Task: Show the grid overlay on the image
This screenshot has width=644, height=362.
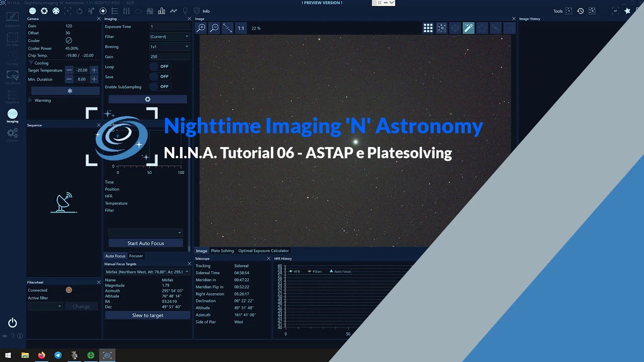Action: tap(428, 28)
